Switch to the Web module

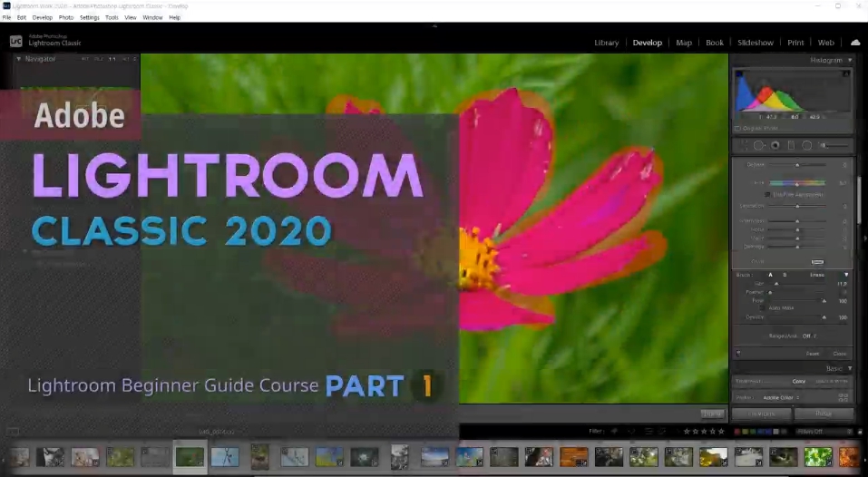pyautogui.click(x=826, y=43)
